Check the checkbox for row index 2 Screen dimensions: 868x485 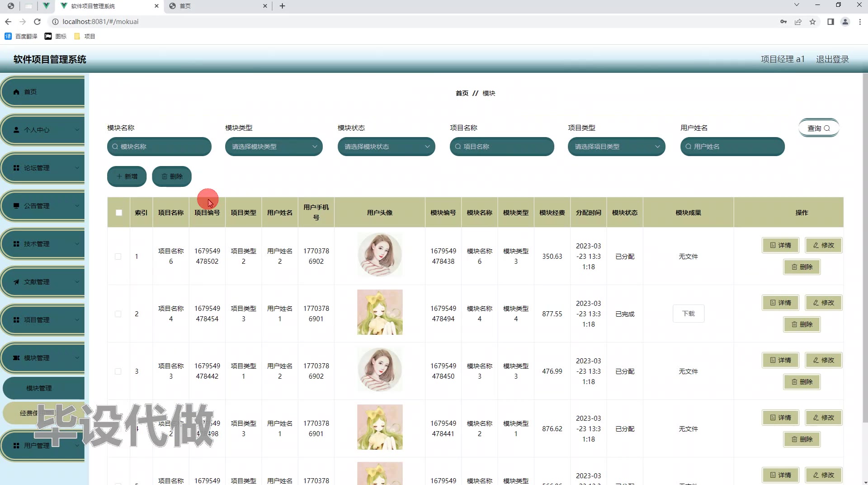click(x=118, y=314)
